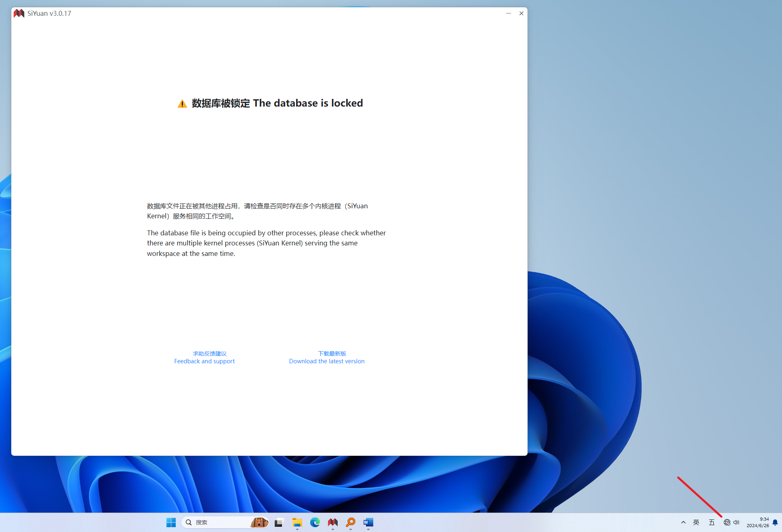782x532 pixels.
Task: Open the orange magnifier search app in taskbar
Action: tap(350, 522)
